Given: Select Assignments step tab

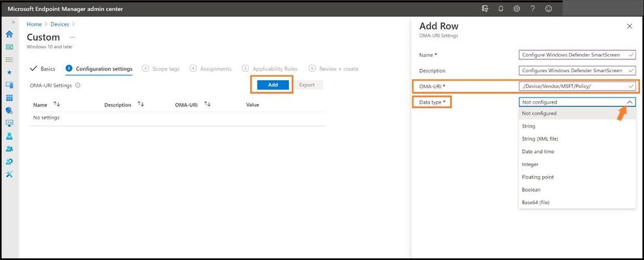Looking at the screenshot, I should (x=210, y=68).
